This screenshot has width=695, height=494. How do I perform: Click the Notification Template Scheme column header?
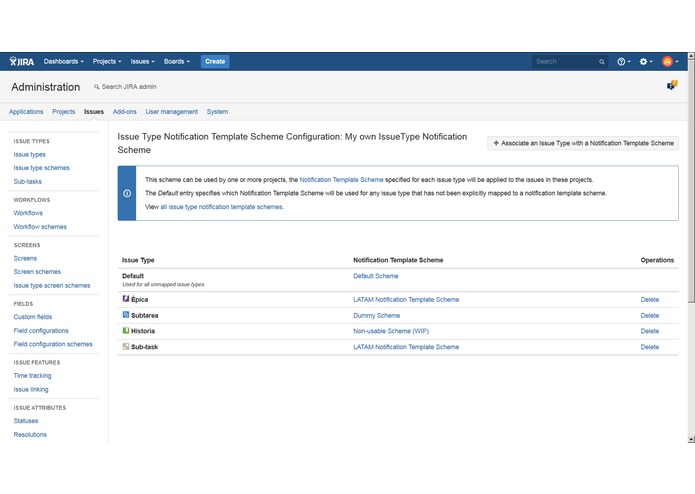[x=398, y=260]
